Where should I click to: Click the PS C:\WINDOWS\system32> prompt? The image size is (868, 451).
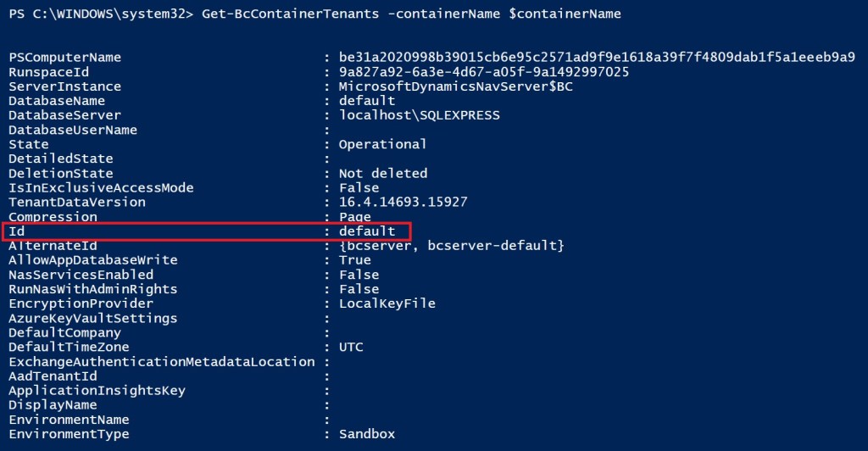tap(99, 14)
